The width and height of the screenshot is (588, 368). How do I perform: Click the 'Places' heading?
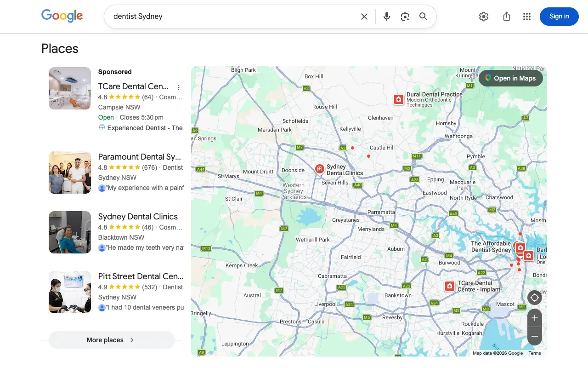point(60,49)
